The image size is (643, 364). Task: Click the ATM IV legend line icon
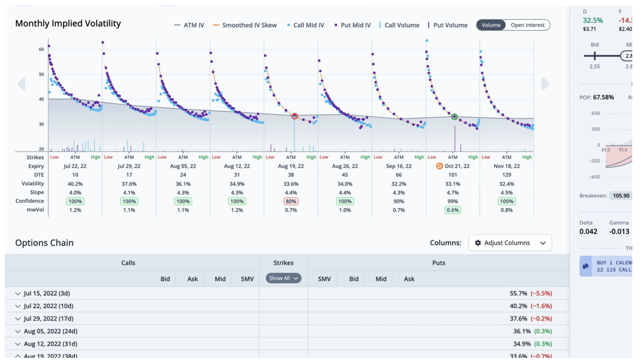[x=178, y=25]
